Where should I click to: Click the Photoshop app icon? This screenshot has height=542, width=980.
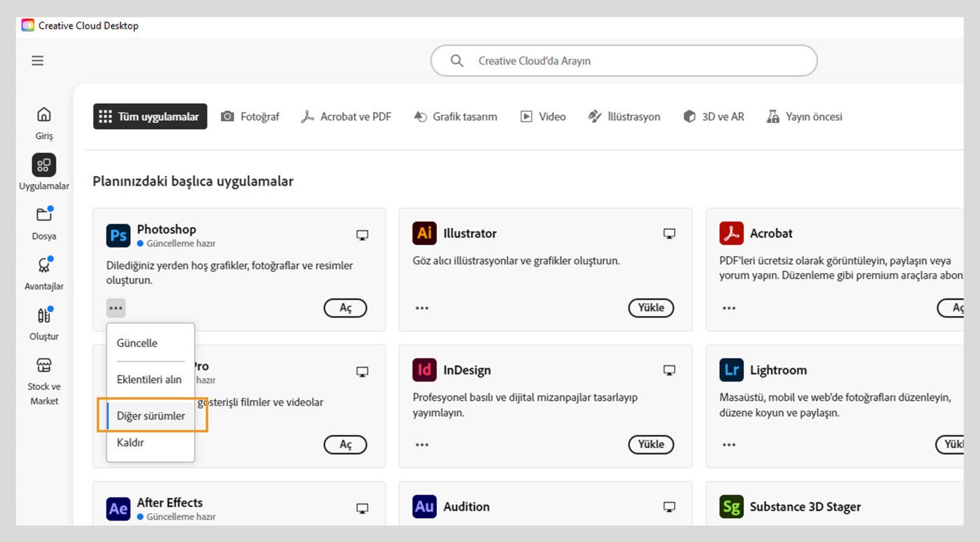point(118,235)
